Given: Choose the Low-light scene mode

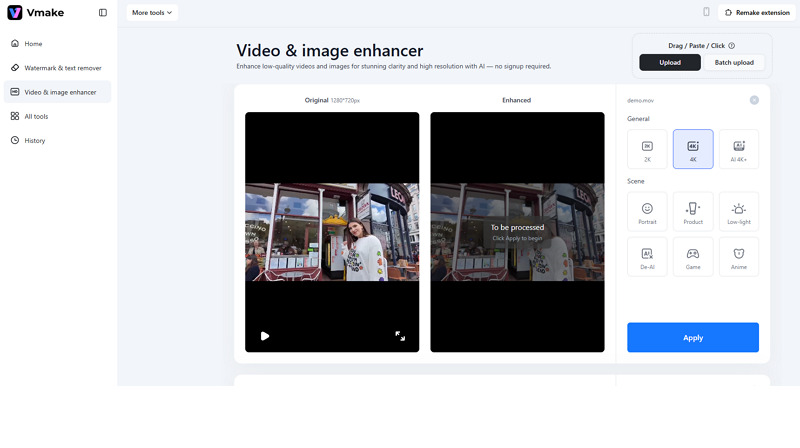Looking at the screenshot, I should 739,212.
